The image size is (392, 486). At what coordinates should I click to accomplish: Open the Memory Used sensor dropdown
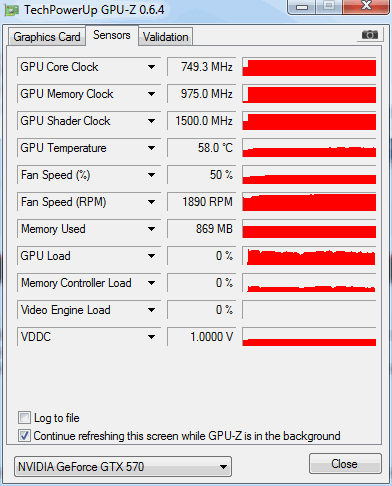pyautogui.click(x=151, y=229)
